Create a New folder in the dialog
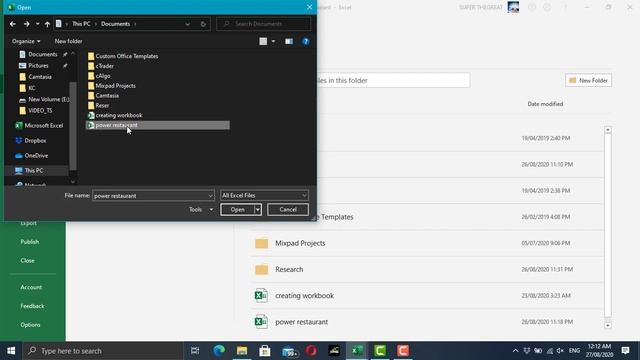This screenshot has height=360, width=640. (x=69, y=41)
